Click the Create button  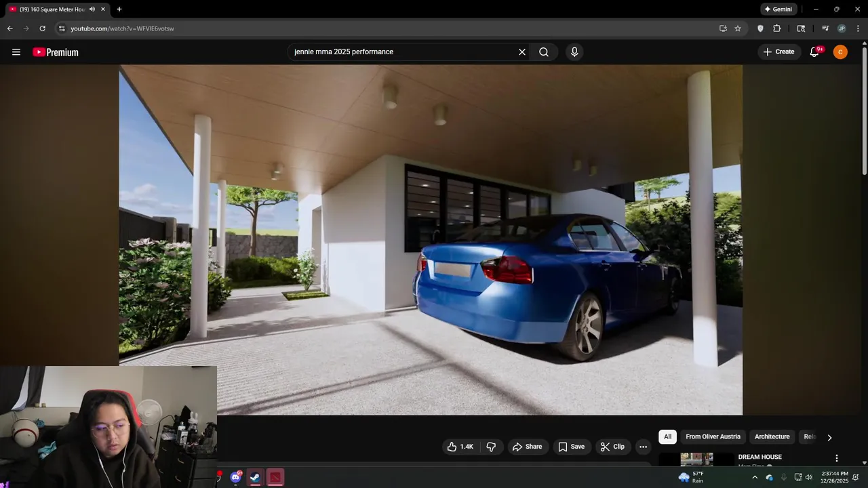779,52
